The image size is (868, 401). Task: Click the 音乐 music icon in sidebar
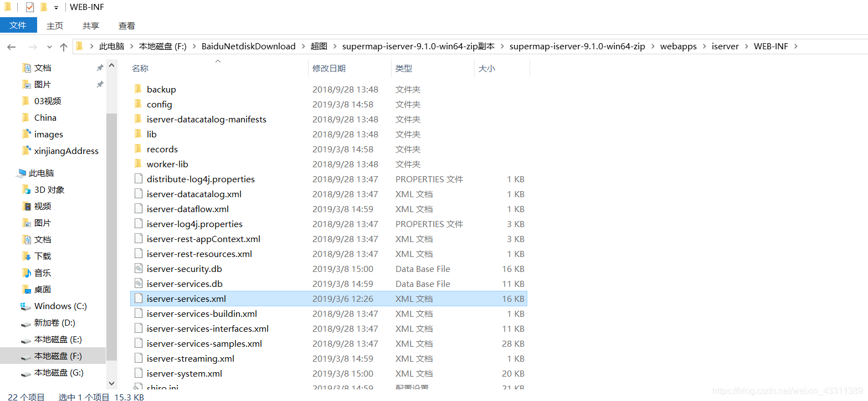[x=26, y=273]
